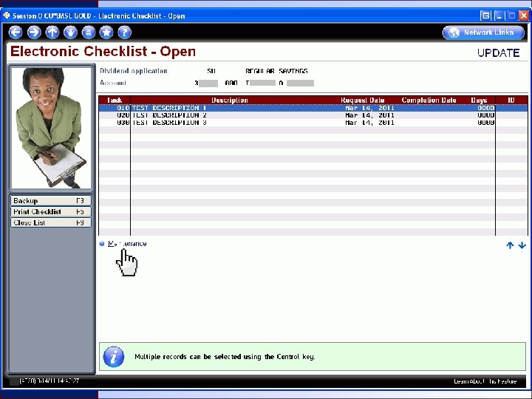532x399 pixels.
Task: Click the Task column header
Action: coord(115,100)
